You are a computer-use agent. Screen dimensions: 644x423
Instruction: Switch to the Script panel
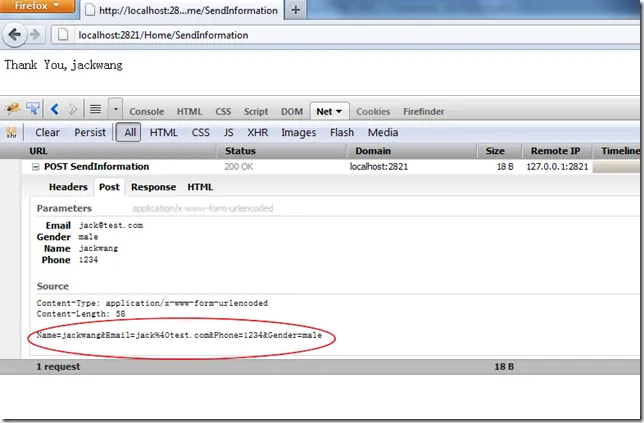pyautogui.click(x=256, y=112)
